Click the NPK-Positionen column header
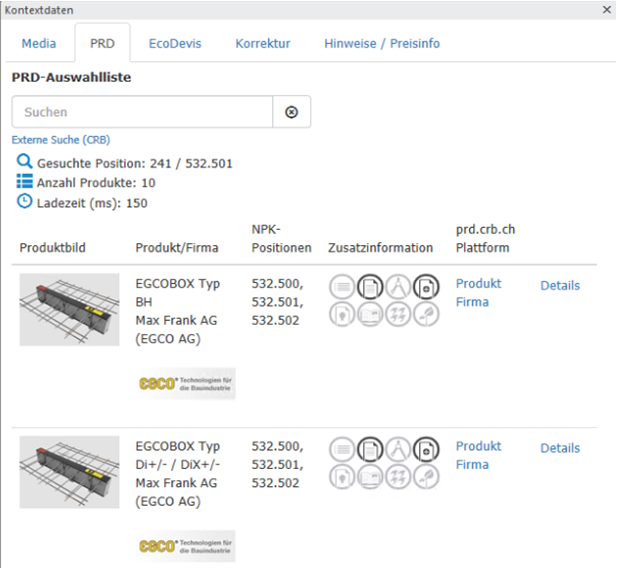Image resolution: width=618 pixels, height=571 pixels. (281, 238)
